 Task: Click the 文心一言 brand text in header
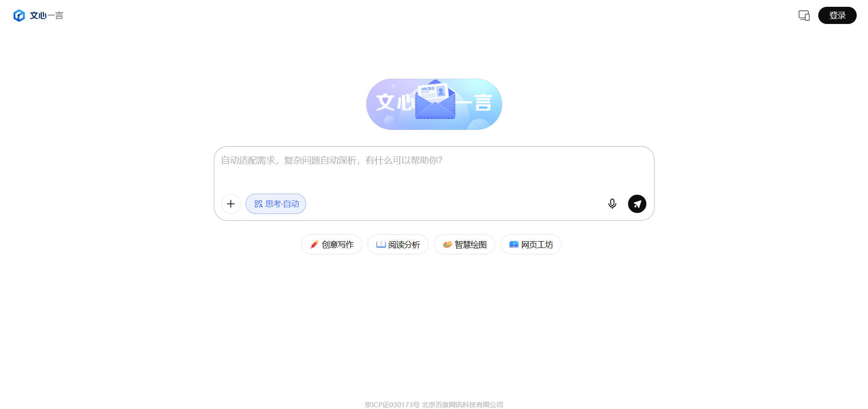(x=47, y=15)
